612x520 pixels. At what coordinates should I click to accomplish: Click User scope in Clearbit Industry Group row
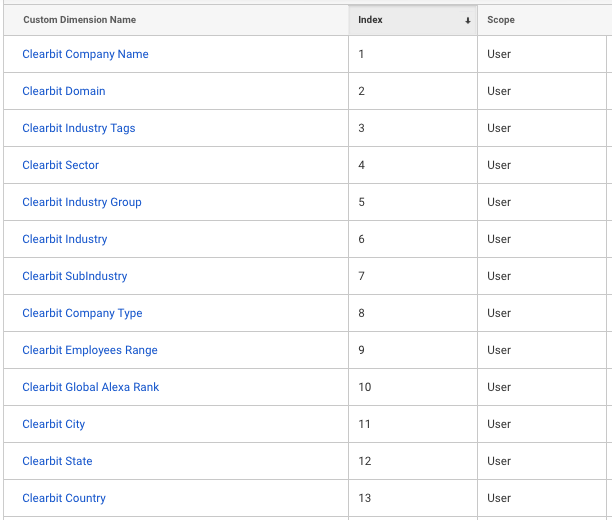click(x=499, y=202)
